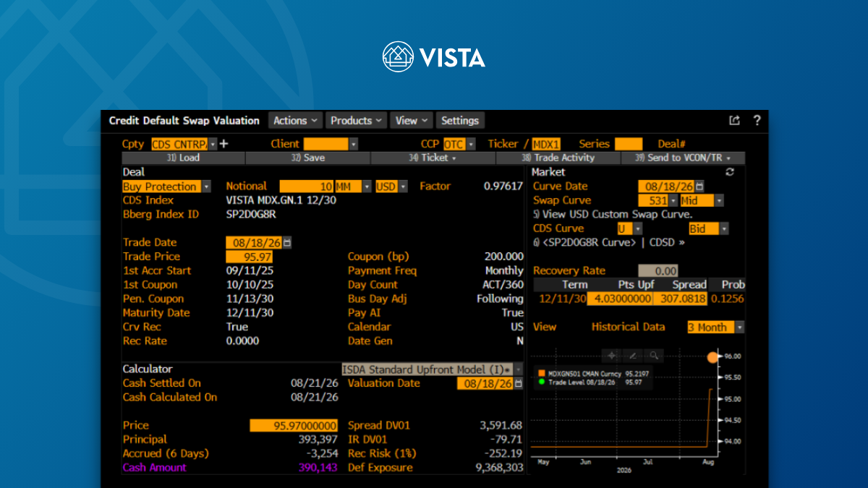This screenshot has height=488, width=868.
Task: Click the export/share icon in title bar
Action: tap(734, 121)
